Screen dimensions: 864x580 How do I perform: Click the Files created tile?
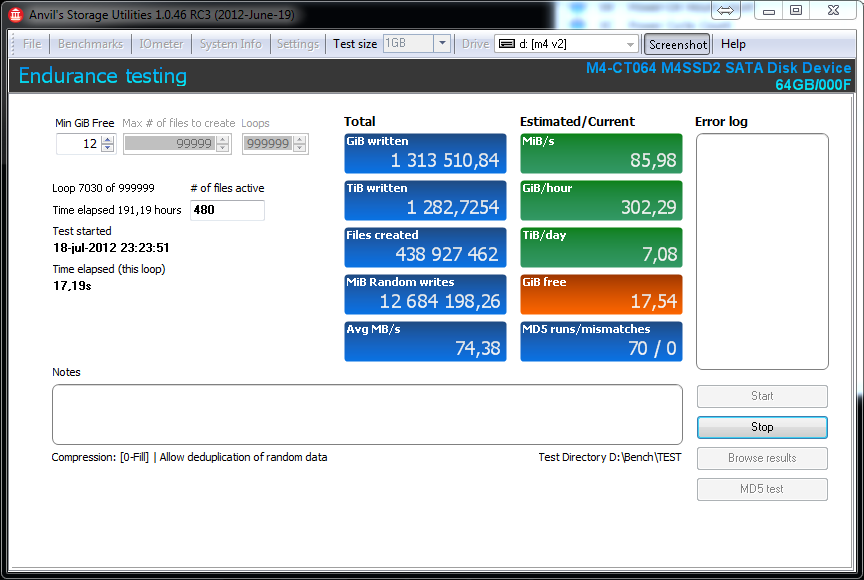coord(425,247)
